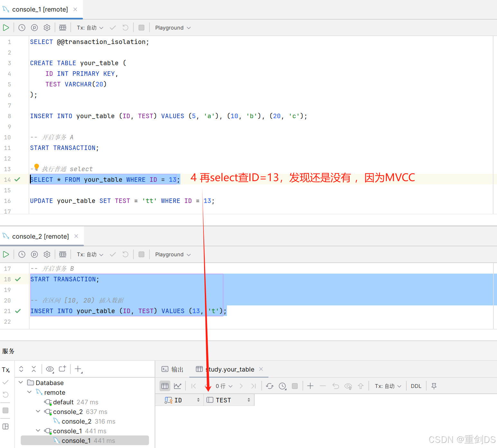Delete row using minus icon in results

(323, 386)
